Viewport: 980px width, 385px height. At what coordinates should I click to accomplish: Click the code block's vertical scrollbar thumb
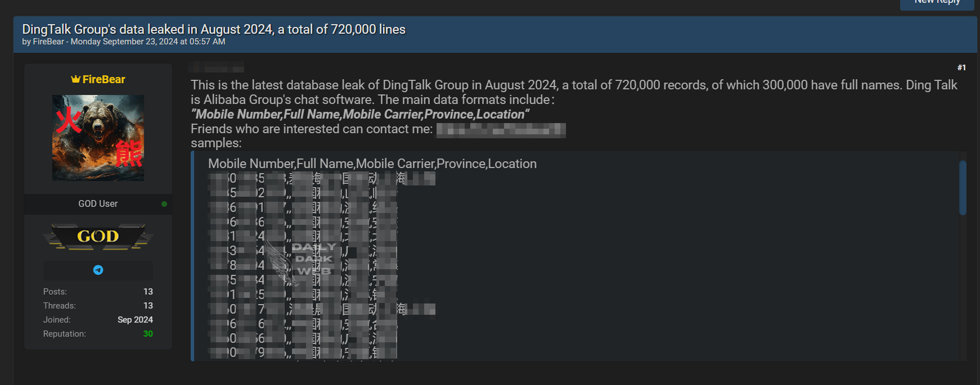click(963, 188)
